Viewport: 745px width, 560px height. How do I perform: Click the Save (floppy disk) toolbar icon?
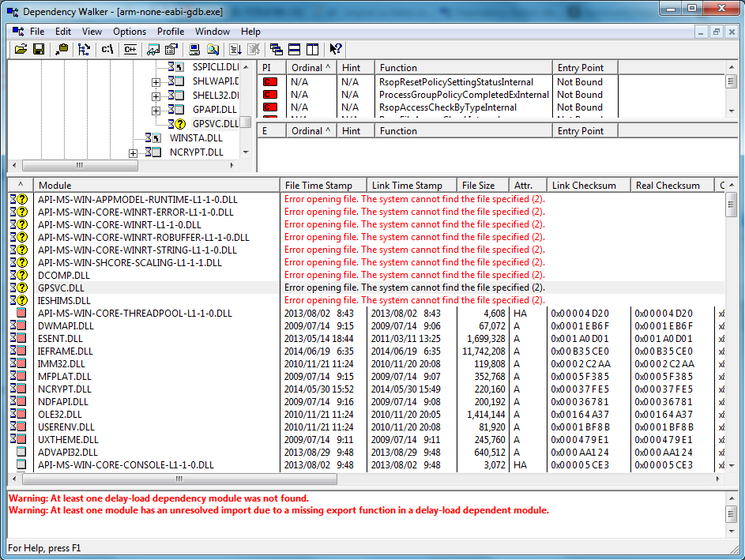(39, 49)
